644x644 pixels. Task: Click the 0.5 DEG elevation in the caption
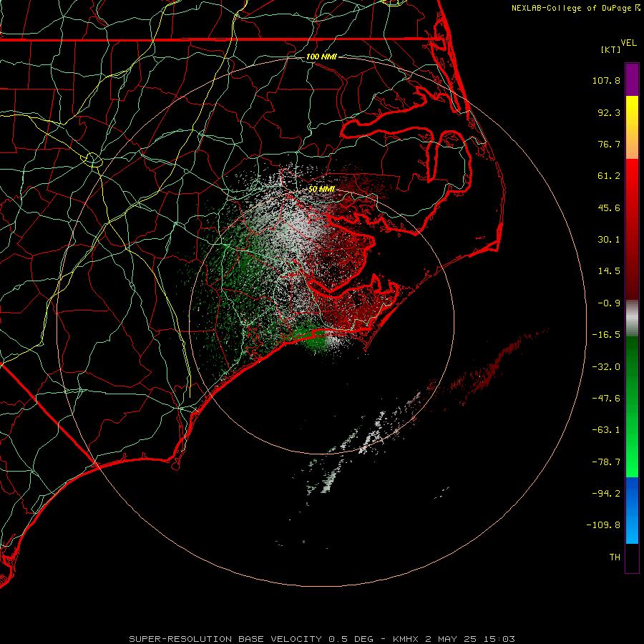[x=351, y=639]
